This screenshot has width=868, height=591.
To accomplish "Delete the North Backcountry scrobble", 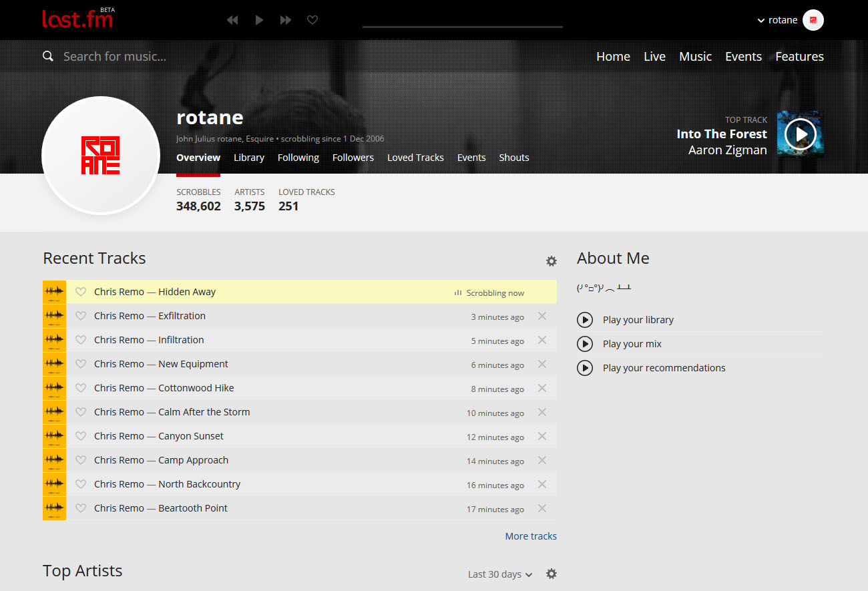I will (542, 484).
